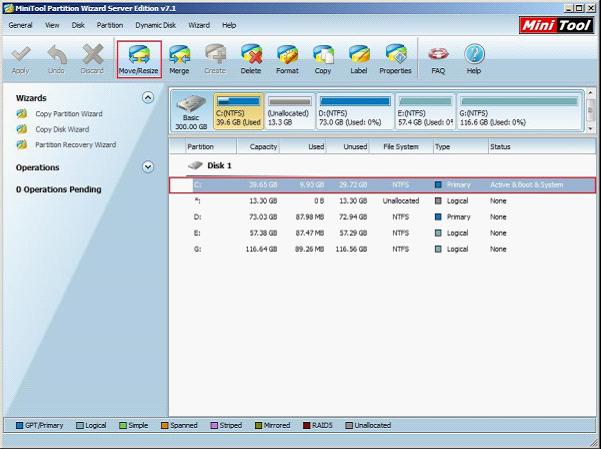Select the E: 57.38 GB partition row
Screen dimensions: 601x449
coord(383,233)
